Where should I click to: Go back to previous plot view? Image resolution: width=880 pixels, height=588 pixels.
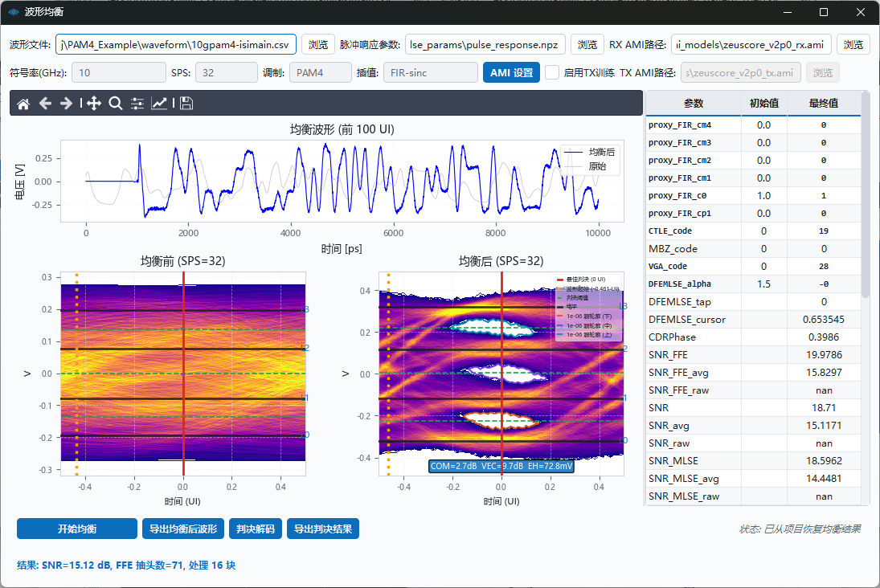click(x=45, y=104)
